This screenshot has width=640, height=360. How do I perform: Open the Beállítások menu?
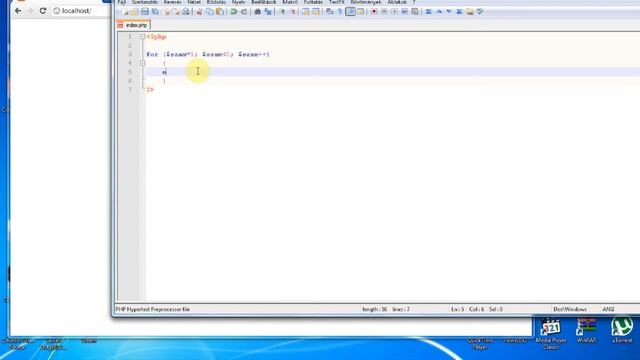click(264, 2)
